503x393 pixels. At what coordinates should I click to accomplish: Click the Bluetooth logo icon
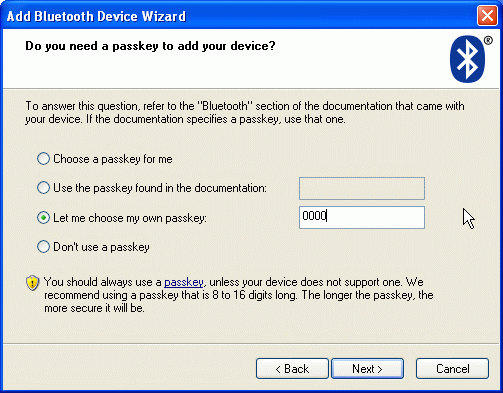click(467, 59)
